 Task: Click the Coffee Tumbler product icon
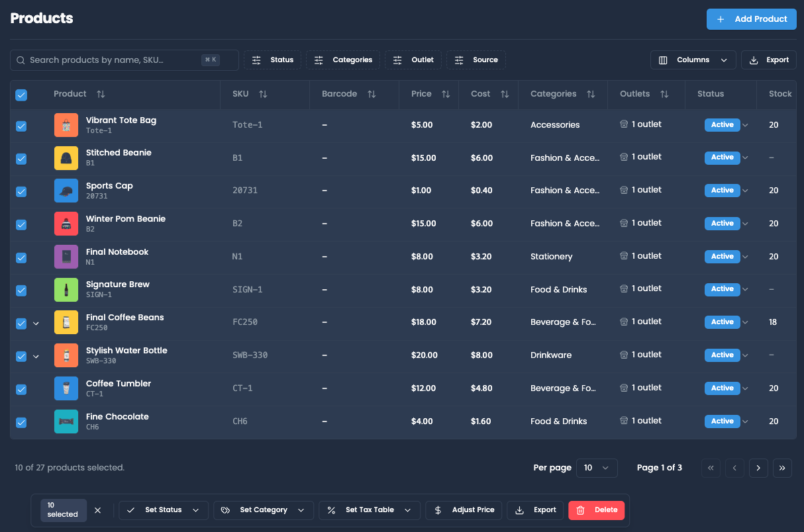66,388
